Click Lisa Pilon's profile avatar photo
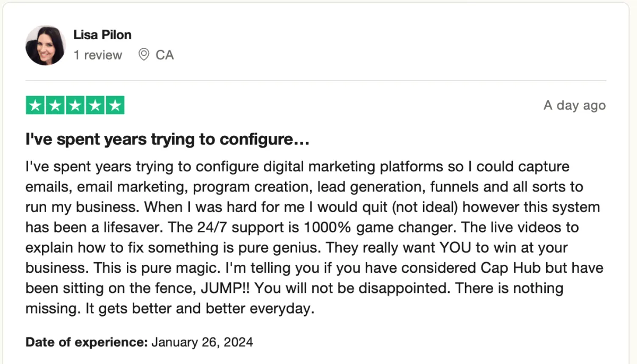This screenshot has width=637, height=364. click(x=45, y=46)
